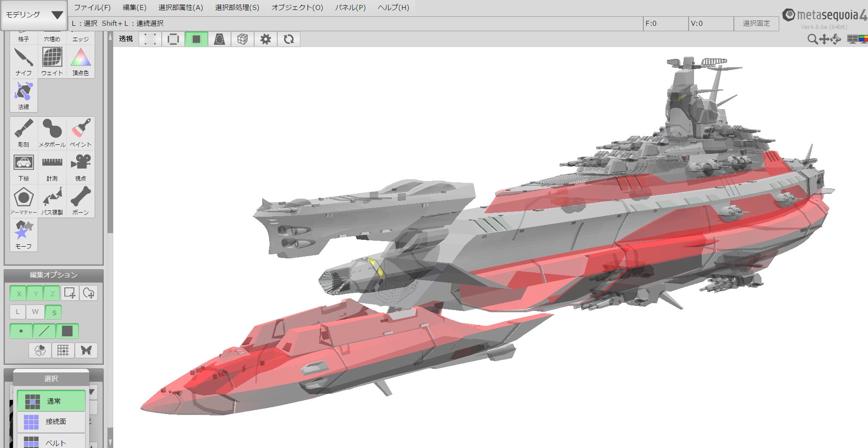The width and height of the screenshot is (868, 448).
Task: Click the four-pane monitor layout icon
Action: tap(853, 39)
